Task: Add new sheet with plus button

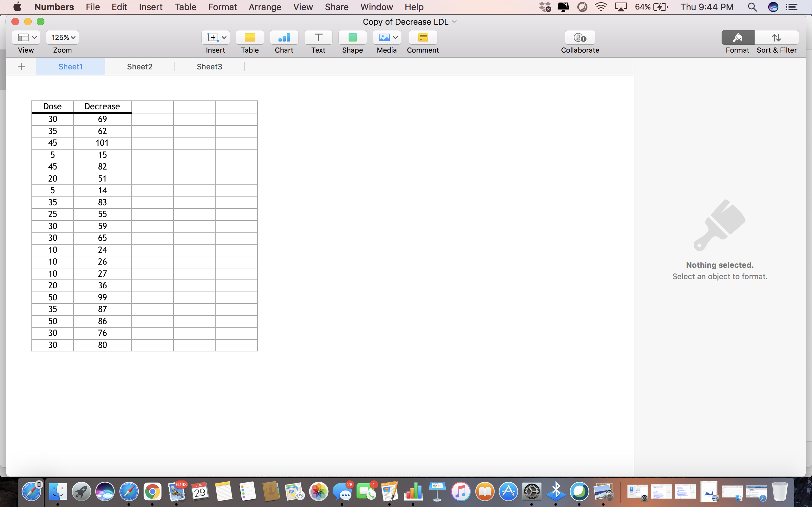Action: pos(21,67)
